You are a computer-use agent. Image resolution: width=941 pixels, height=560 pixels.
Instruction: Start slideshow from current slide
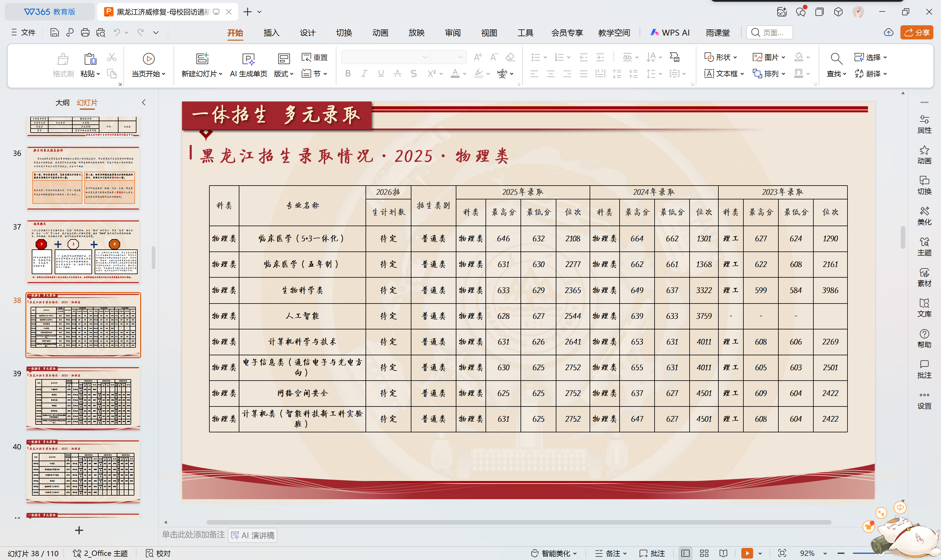148,59
